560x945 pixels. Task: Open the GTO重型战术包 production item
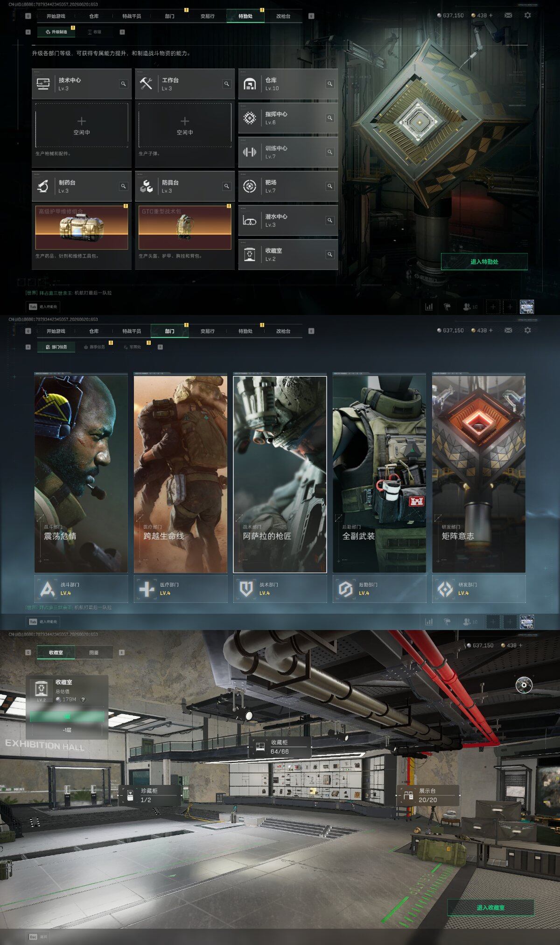185,227
